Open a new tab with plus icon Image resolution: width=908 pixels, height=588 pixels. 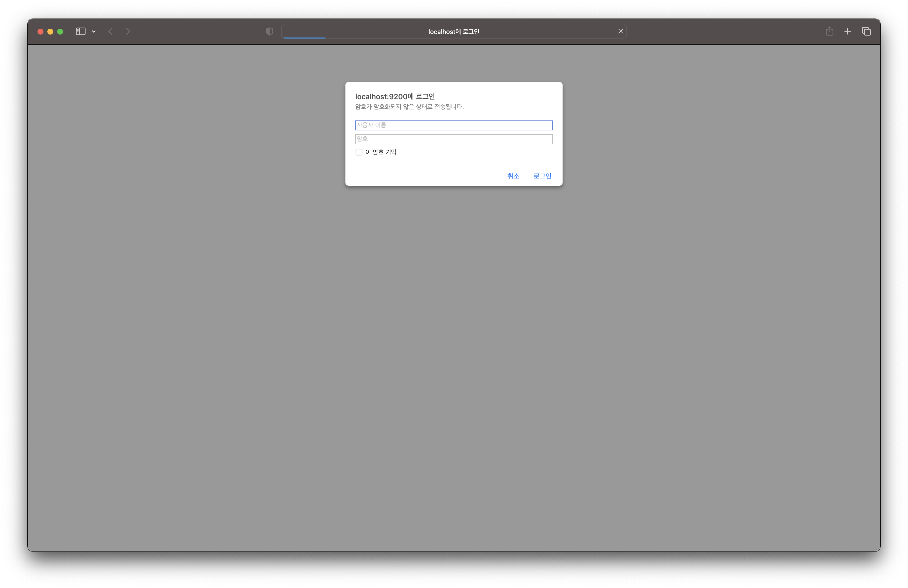[x=847, y=31]
